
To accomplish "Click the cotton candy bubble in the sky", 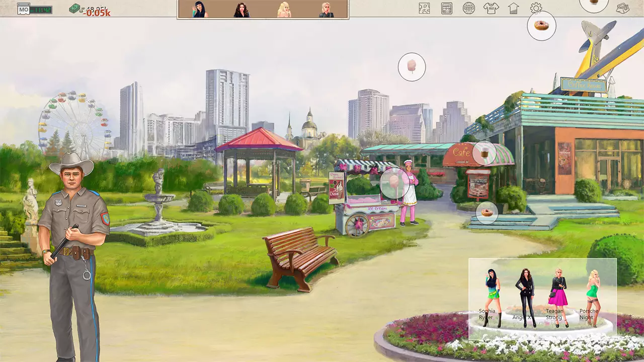I will click(412, 66).
